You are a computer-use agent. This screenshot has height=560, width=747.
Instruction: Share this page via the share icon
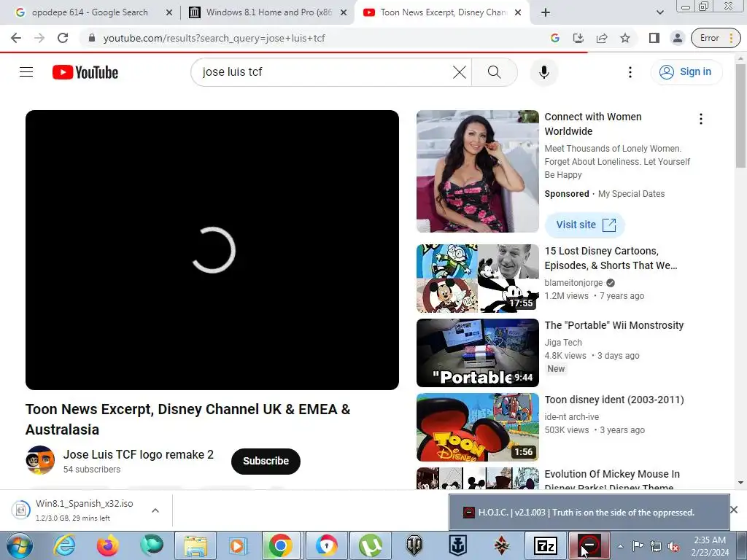tap(602, 38)
